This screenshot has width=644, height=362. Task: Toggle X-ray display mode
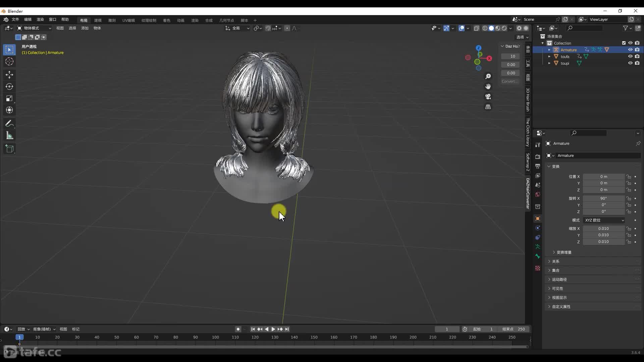[477, 28]
